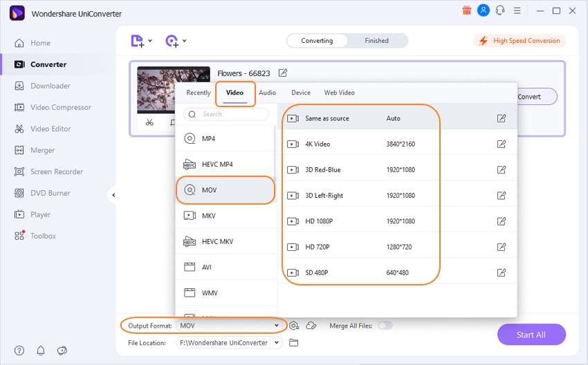Choose MOV format
The height and width of the screenshot is (365, 588).
pyautogui.click(x=226, y=190)
